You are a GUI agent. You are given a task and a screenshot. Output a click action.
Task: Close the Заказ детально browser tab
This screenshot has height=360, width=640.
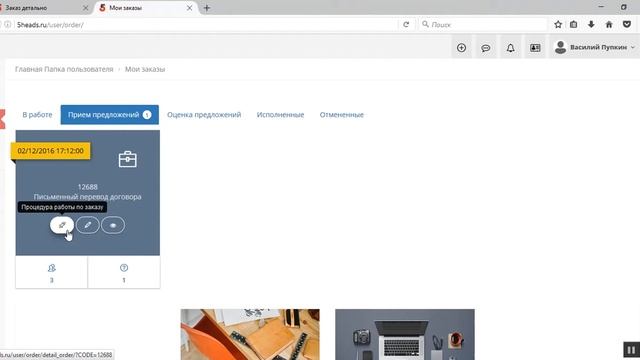(x=85, y=8)
